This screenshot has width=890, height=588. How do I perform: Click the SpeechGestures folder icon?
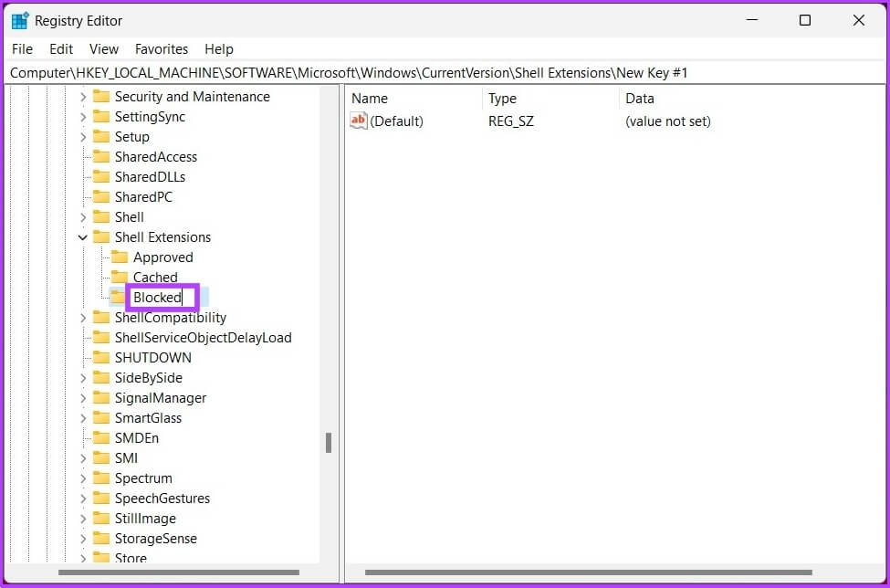click(x=101, y=499)
